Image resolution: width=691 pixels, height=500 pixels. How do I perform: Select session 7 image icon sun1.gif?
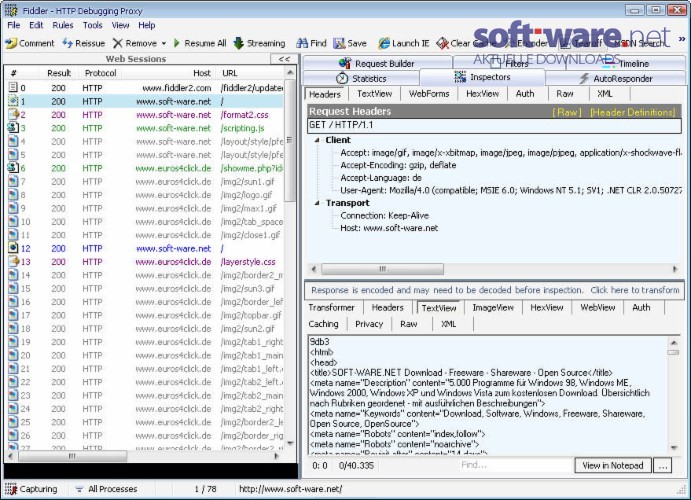coord(13,181)
